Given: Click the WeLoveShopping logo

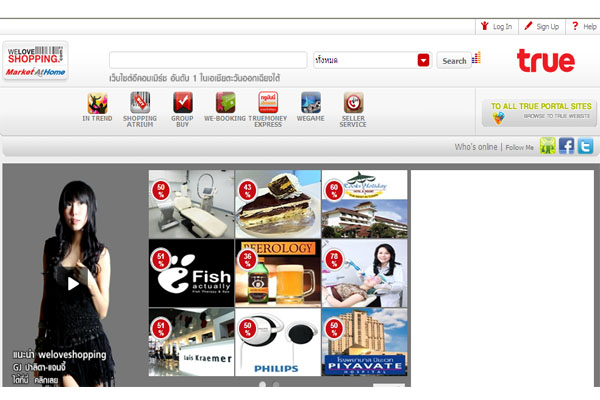Looking at the screenshot, I should tap(36, 60).
